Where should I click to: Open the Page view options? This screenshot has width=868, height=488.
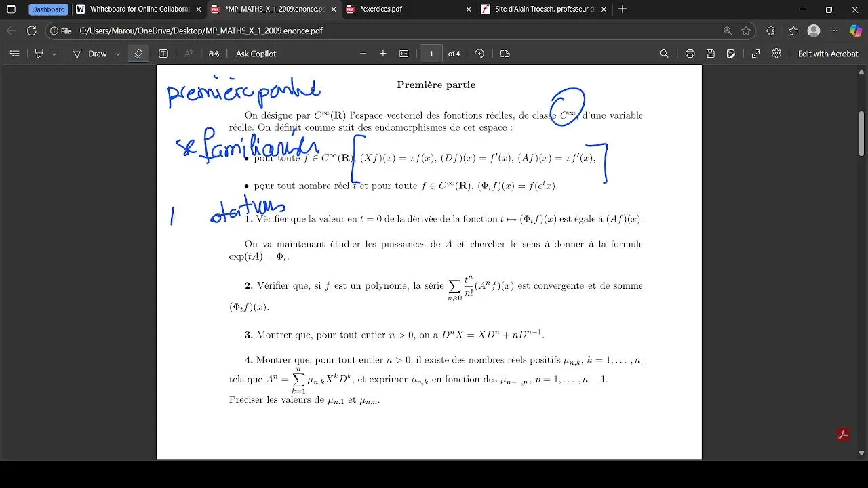click(x=505, y=54)
